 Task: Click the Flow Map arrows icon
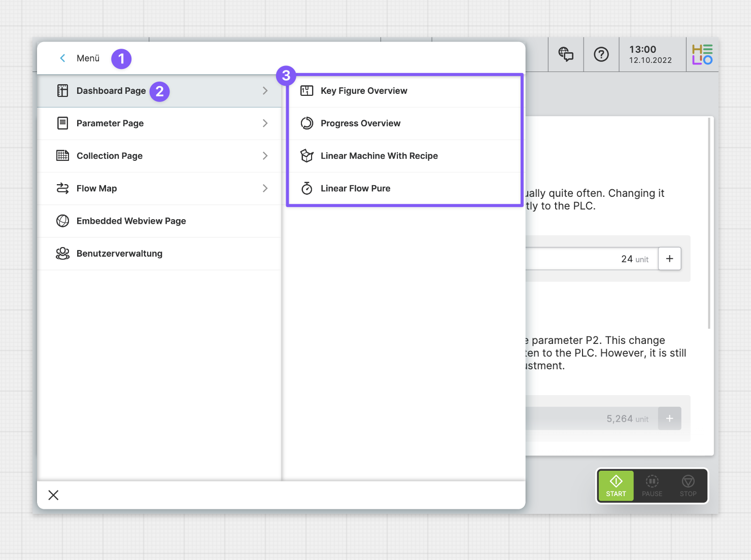(x=62, y=189)
